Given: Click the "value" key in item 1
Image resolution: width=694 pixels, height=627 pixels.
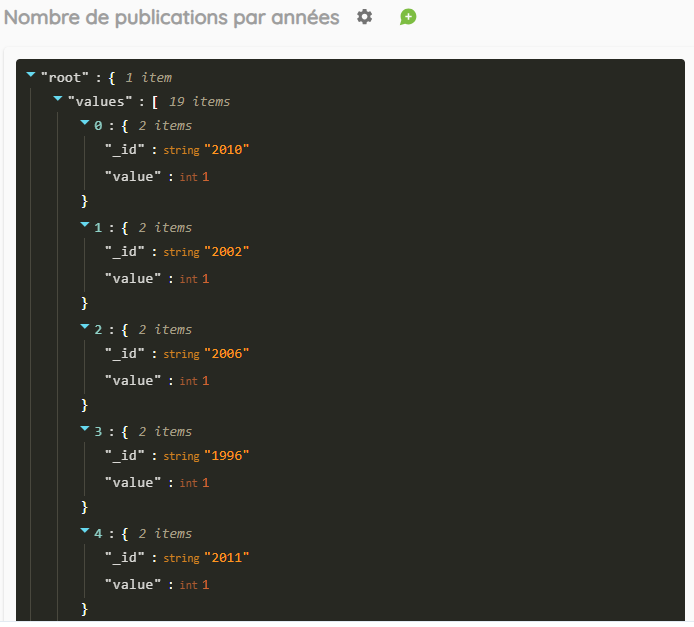Looking at the screenshot, I should click(x=133, y=279).
